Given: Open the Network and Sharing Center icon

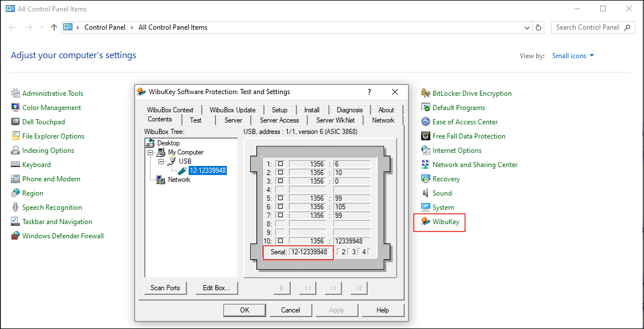Looking at the screenshot, I should (426, 165).
